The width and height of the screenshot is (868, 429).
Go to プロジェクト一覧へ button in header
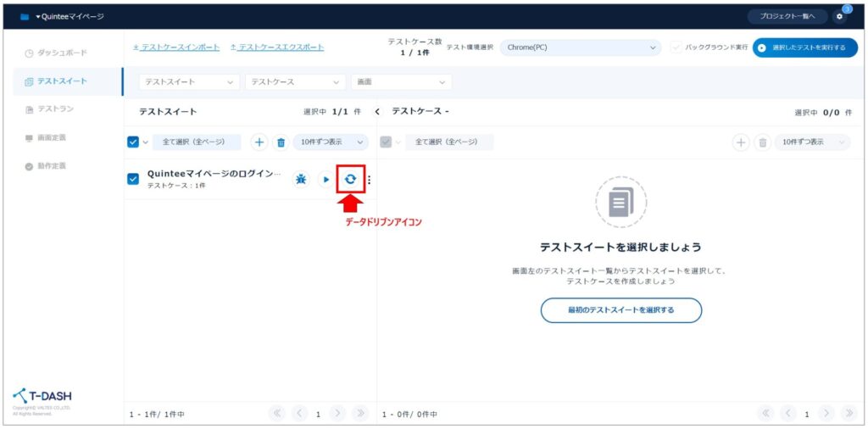[x=787, y=16]
